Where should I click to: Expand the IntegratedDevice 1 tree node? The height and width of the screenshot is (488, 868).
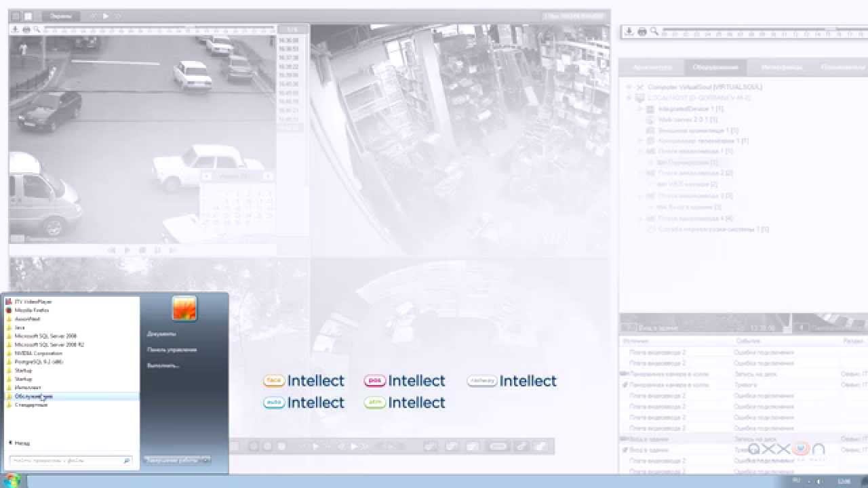(x=639, y=108)
